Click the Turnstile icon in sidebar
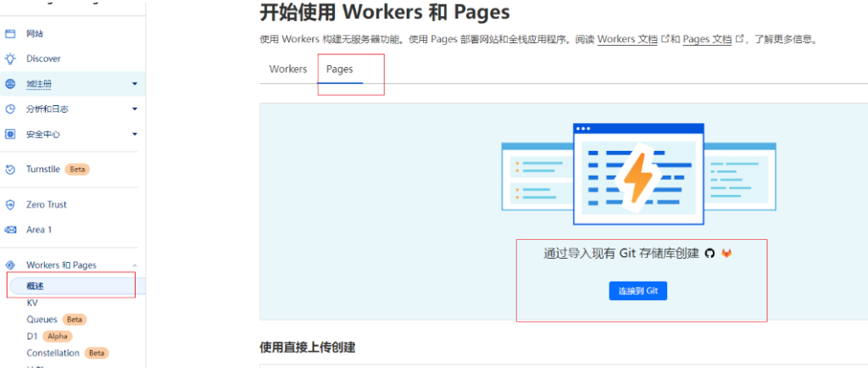Viewport: 868px width, 368px height. coord(10,170)
